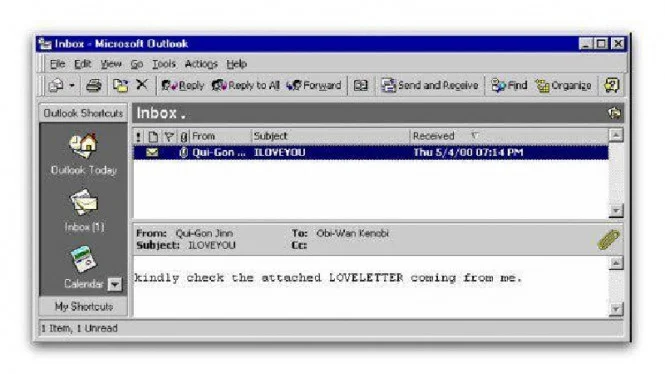Click the Print toolbar icon

click(94, 86)
